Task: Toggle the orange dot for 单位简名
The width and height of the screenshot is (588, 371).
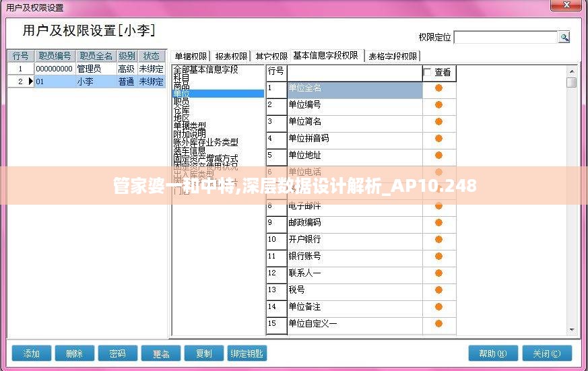Action: (438, 121)
